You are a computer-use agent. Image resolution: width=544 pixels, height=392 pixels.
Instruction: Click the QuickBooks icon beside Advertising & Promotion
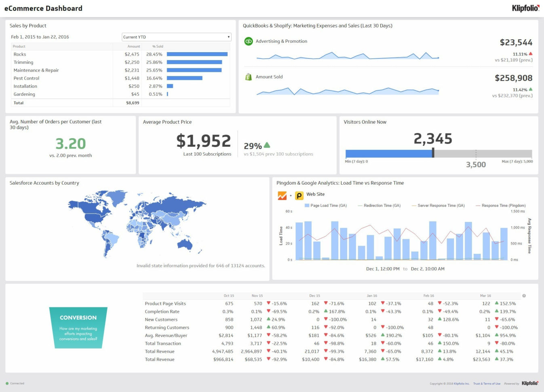pyautogui.click(x=248, y=41)
